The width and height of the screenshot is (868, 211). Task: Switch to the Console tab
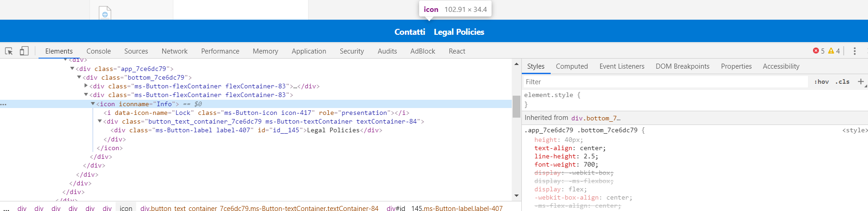(x=99, y=51)
